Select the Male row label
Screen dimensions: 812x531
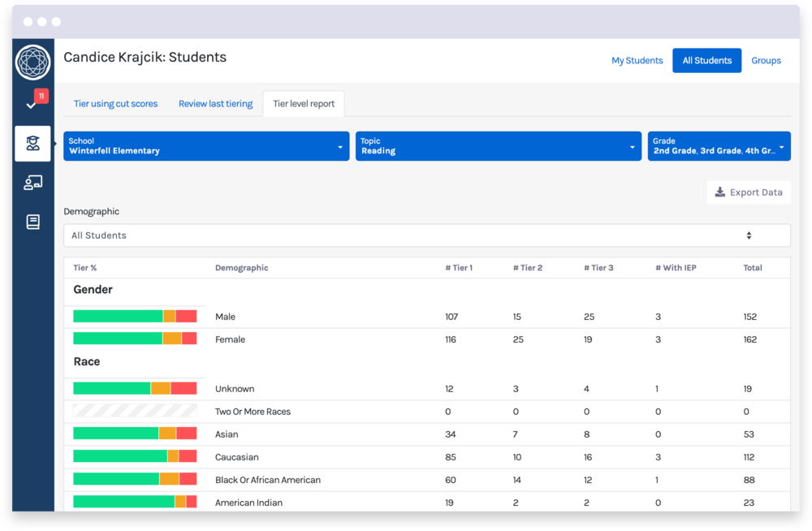(x=225, y=317)
